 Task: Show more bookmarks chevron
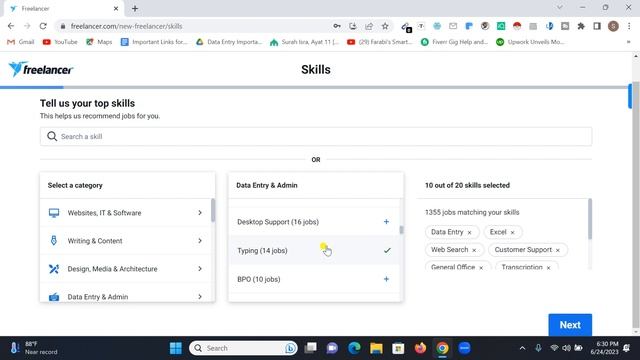628,42
